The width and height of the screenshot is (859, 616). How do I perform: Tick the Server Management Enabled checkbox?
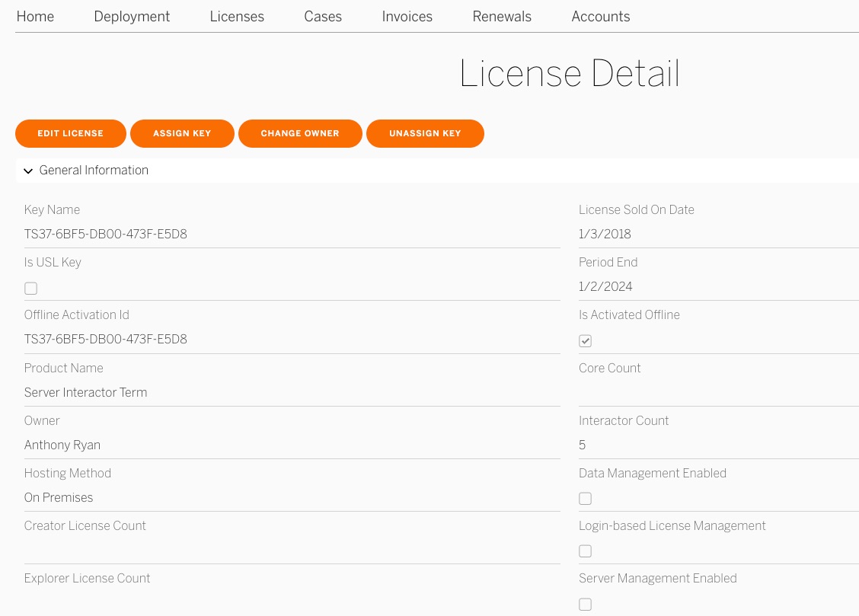[585, 605]
